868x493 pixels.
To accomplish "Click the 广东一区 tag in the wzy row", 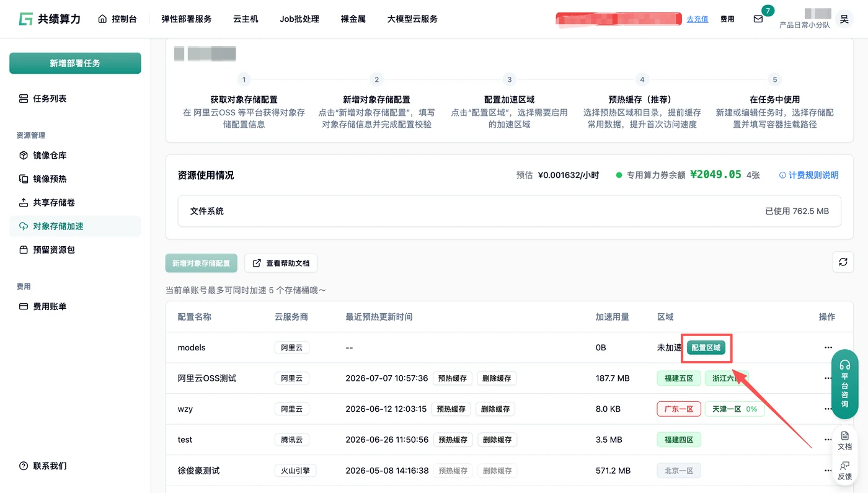I will tap(679, 409).
